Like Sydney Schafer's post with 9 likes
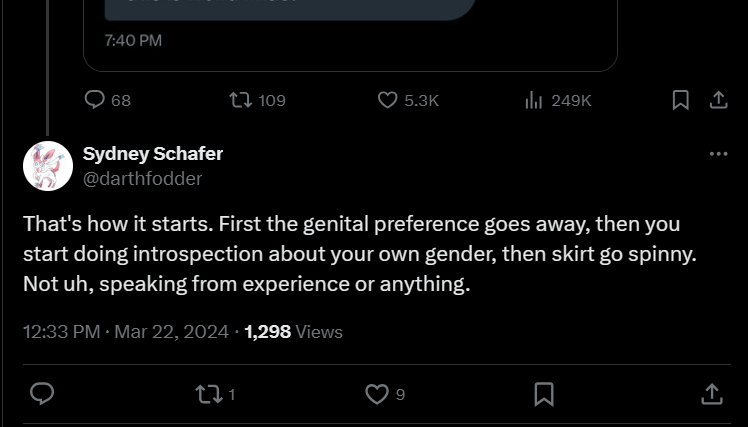 click(376, 394)
